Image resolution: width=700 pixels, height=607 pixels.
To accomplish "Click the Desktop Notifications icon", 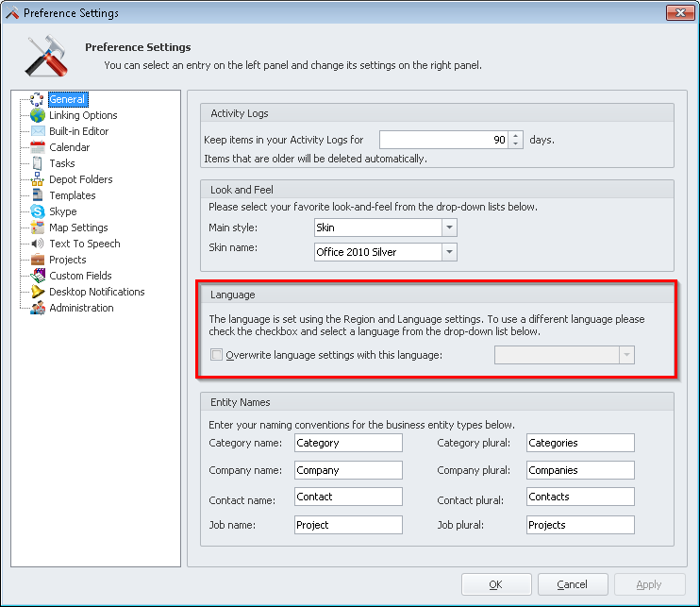I will (38, 292).
